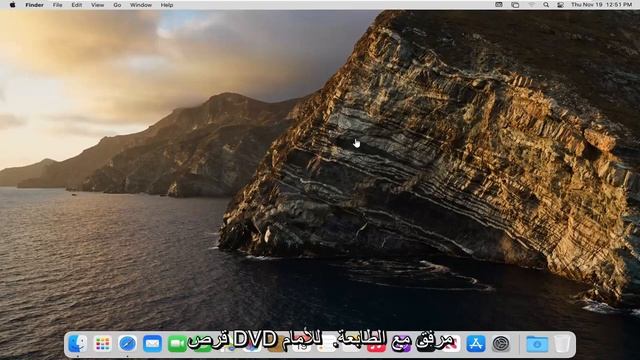640x360 pixels.
Task: Open System Preferences gear in the Dock
Action: [x=501, y=344]
